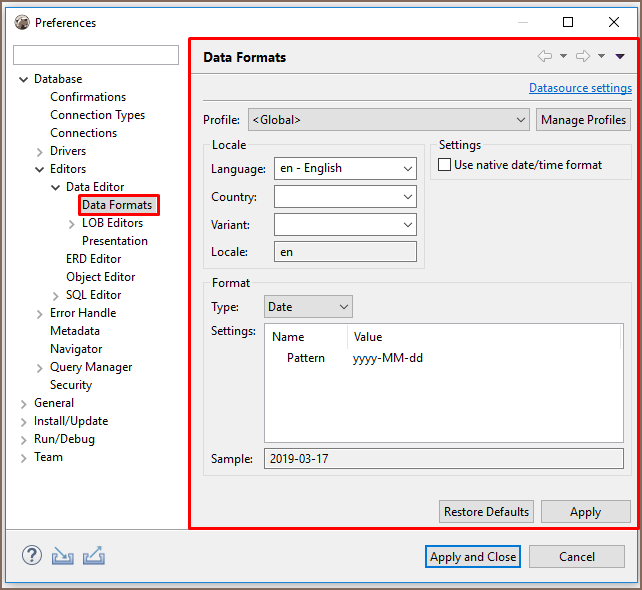Screen dimensions: 642x590
Task: Focus the preferences filter text field
Action: pos(96,55)
